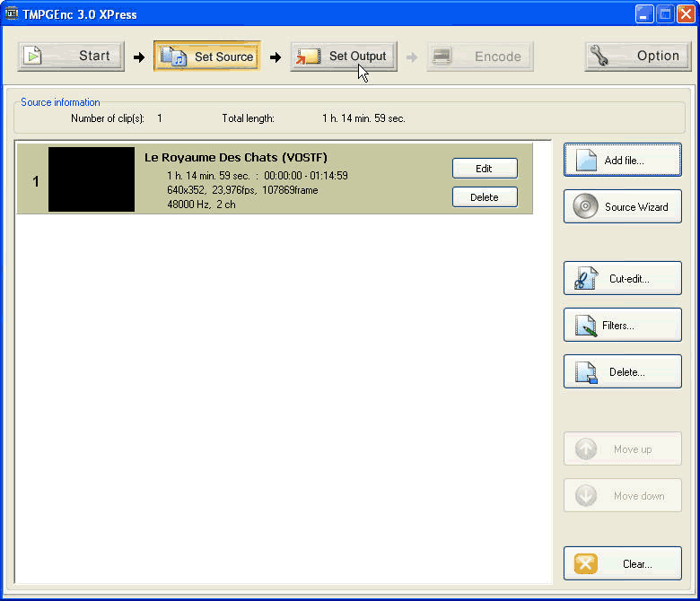Click the Add file document icon

tap(585, 161)
